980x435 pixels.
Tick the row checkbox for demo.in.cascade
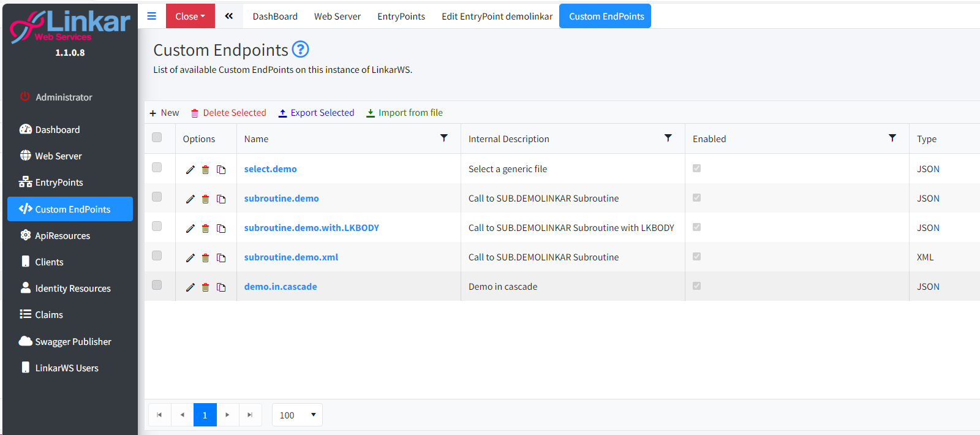[157, 285]
